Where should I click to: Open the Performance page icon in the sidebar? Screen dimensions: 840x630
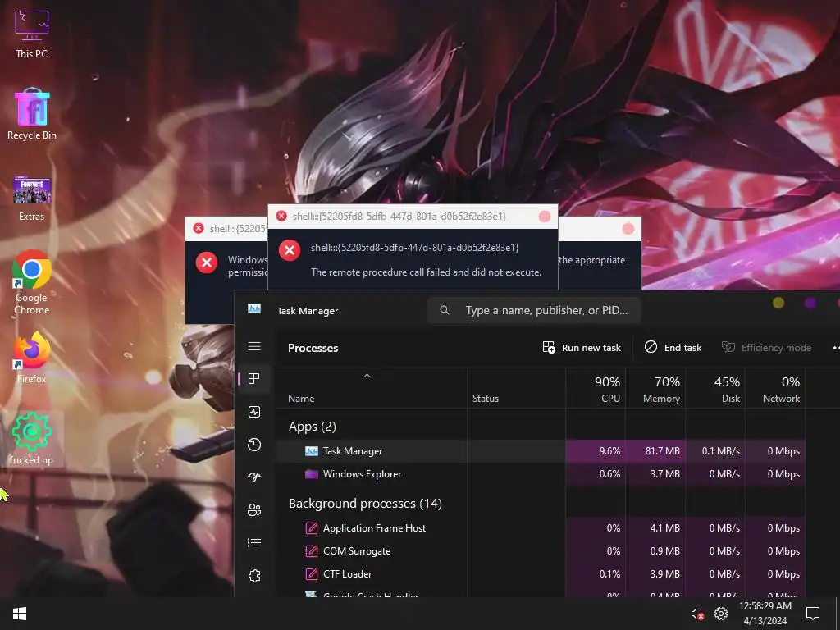[x=254, y=412]
